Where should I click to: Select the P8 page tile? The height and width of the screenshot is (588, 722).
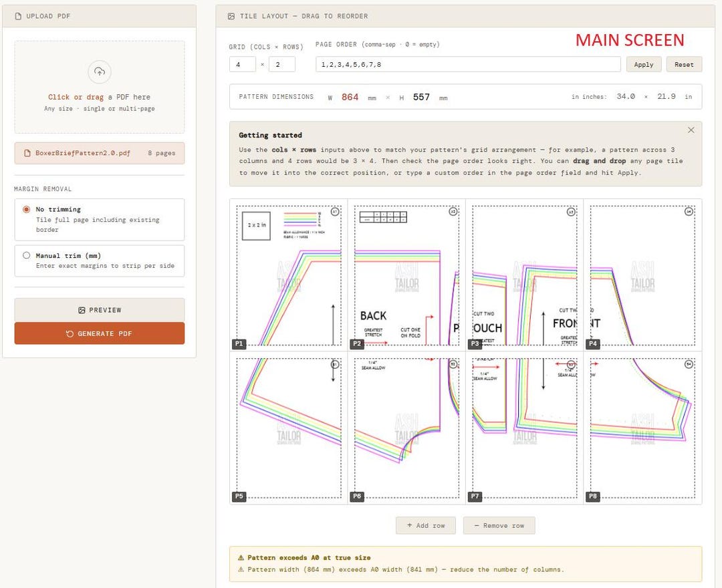(x=642, y=428)
